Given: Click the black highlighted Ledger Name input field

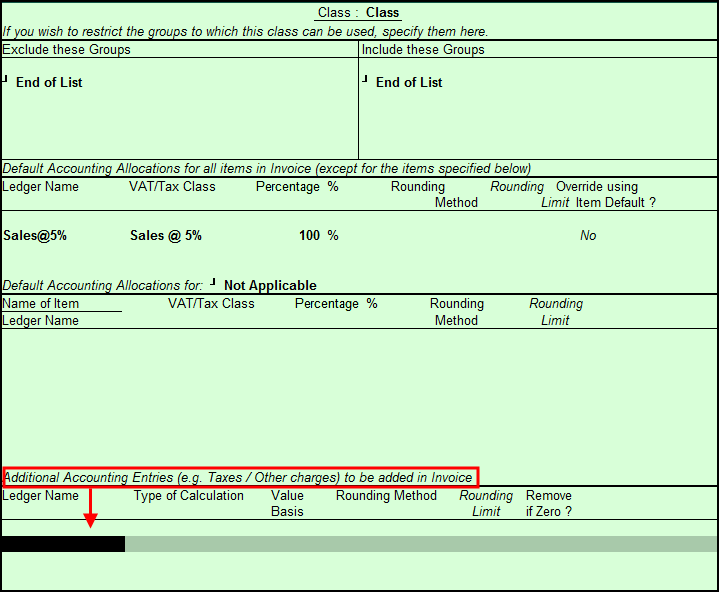Looking at the screenshot, I should pyautogui.click(x=62, y=544).
